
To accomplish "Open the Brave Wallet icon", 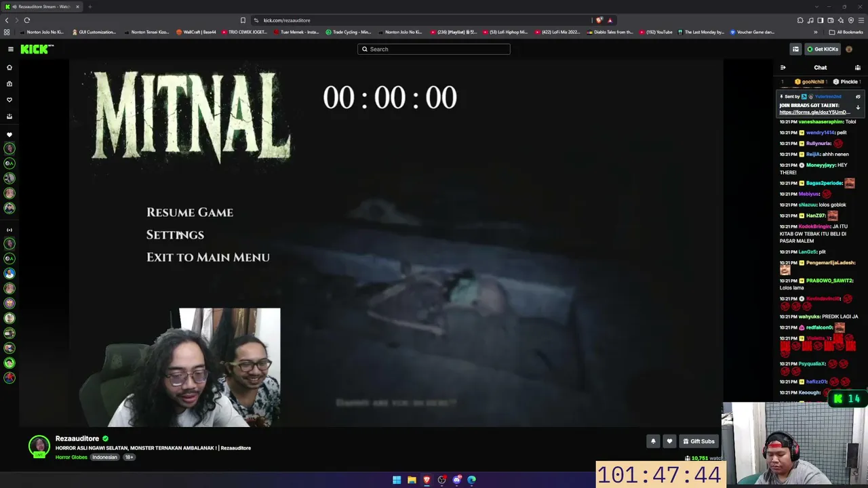I will [x=831, y=20].
